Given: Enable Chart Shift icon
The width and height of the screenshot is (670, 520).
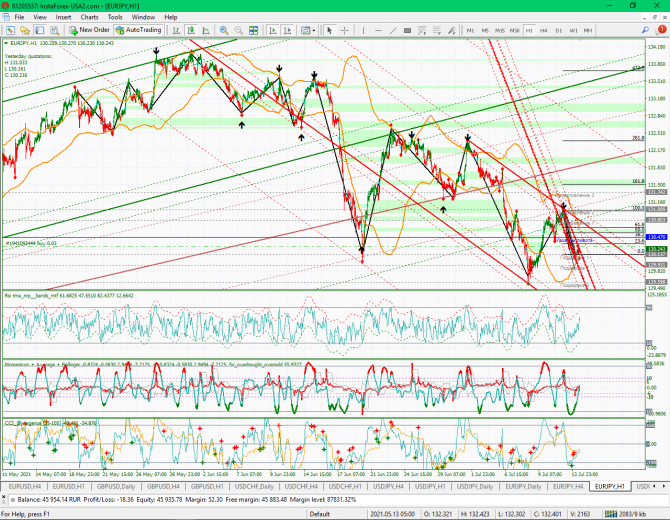Looking at the screenshot, I should pos(287,30).
